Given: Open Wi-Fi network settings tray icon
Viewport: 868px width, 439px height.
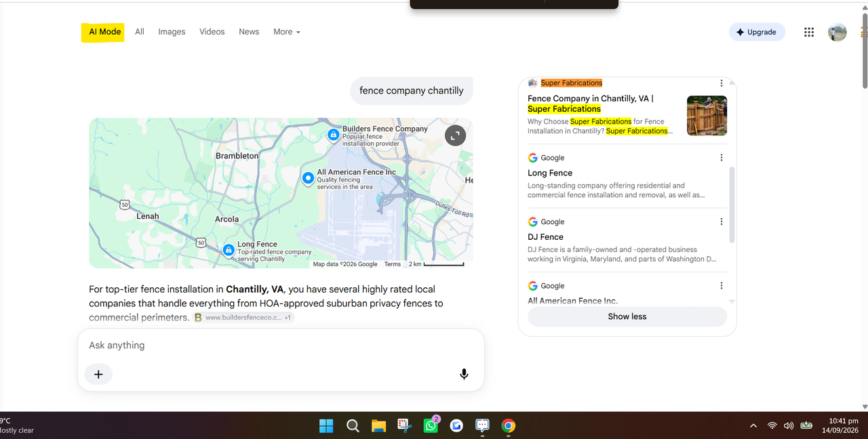Looking at the screenshot, I should (772, 426).
